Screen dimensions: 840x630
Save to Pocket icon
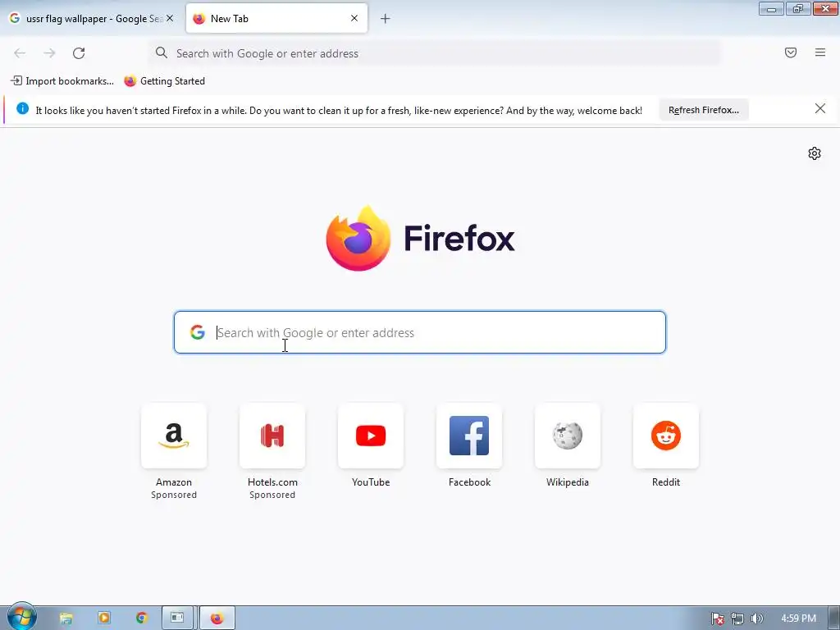791,52
